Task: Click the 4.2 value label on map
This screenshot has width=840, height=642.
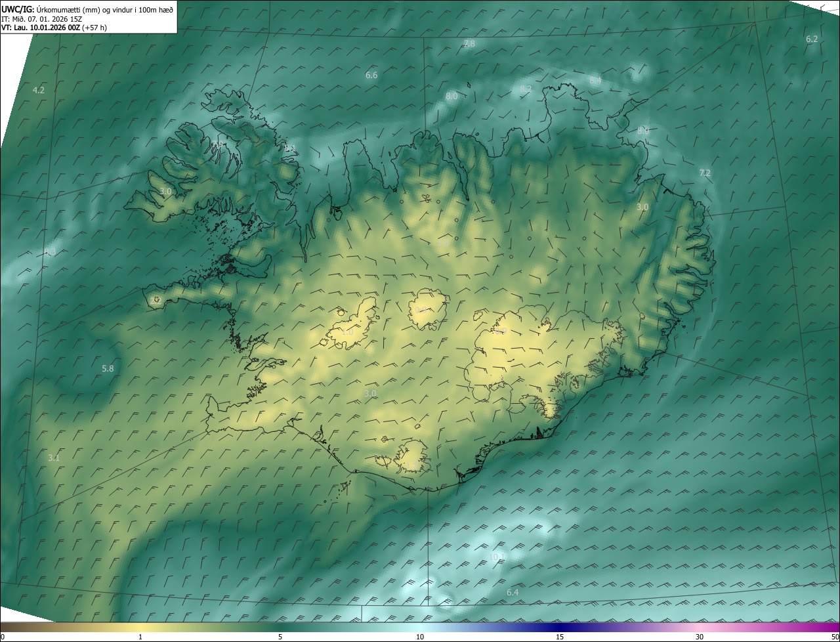Action: click(39, 90)
